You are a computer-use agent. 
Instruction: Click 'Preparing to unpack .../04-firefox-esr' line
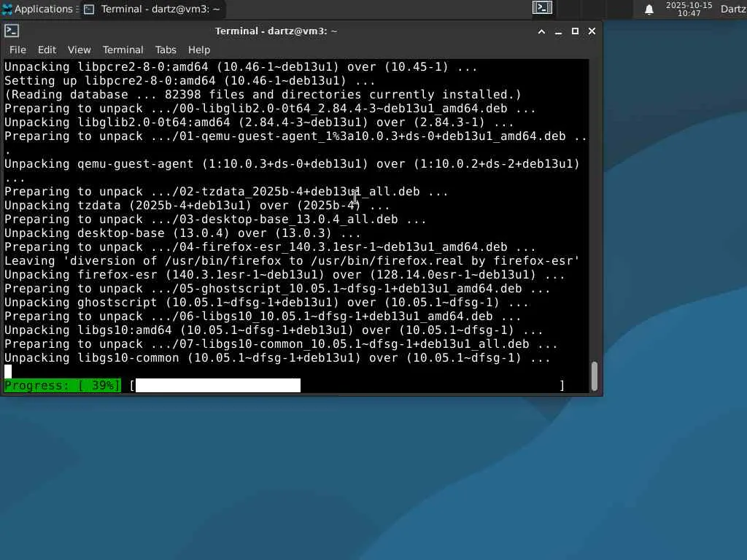point(270,247)
